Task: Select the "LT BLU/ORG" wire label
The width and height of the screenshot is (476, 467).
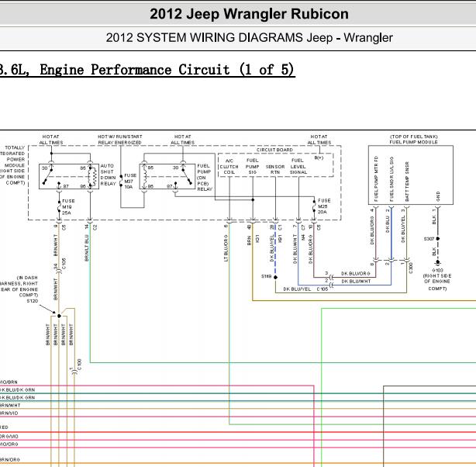Action: pyautogui.click(x=226, y=248)
